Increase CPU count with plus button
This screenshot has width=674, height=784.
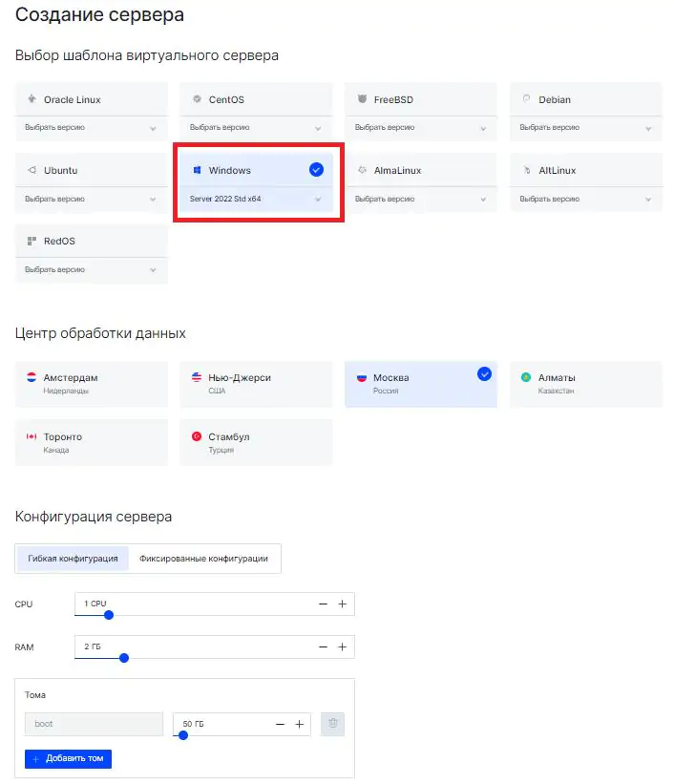coord(342,604)
